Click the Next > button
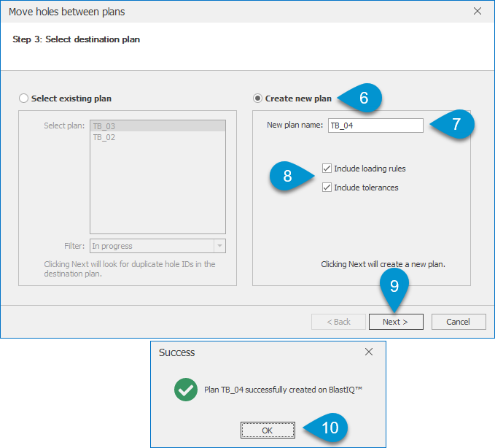This screenshot has height=448, width=495. click(x=396, y=322)
